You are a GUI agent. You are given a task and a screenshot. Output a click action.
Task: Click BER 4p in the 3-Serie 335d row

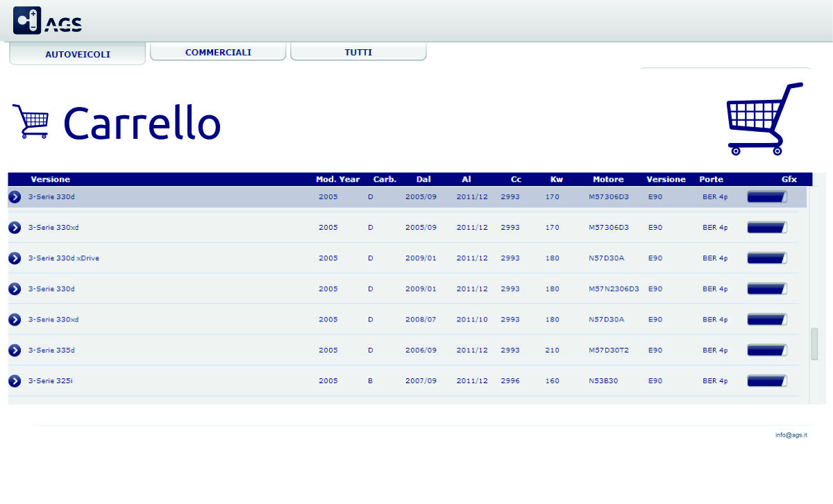tap(715, 351)
